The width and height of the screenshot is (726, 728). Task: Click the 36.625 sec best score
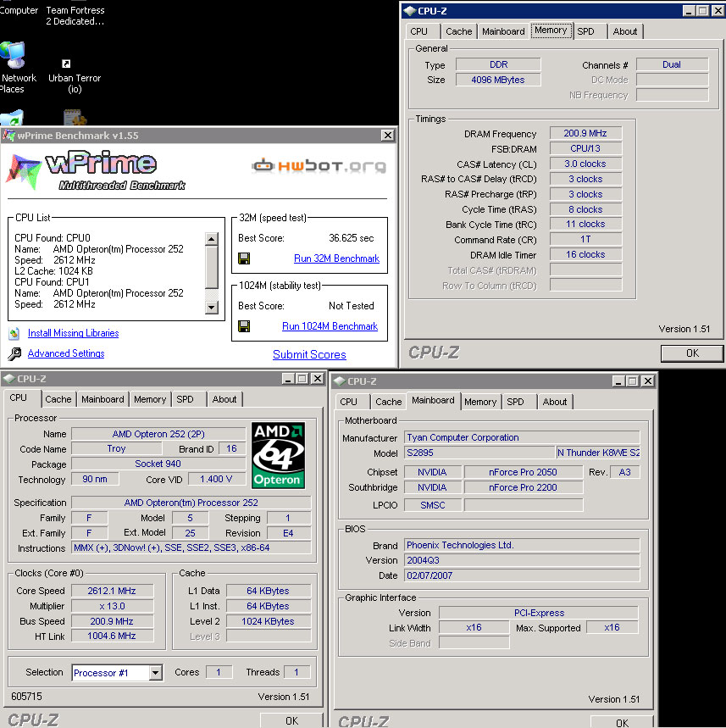pos(352,238)
